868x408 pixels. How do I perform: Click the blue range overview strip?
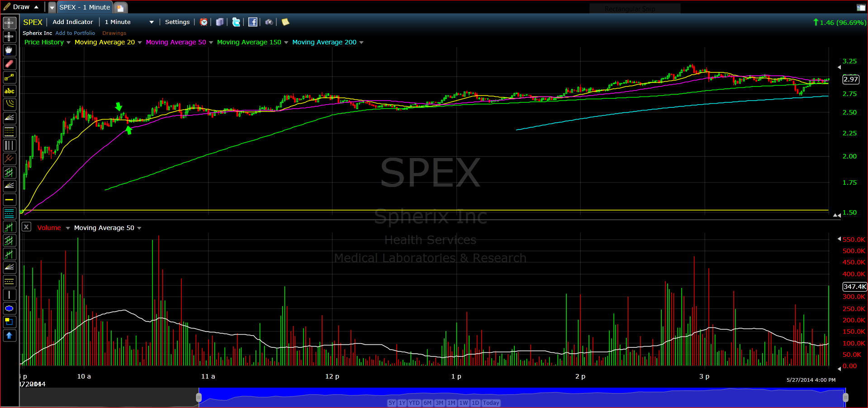point(522,397)
